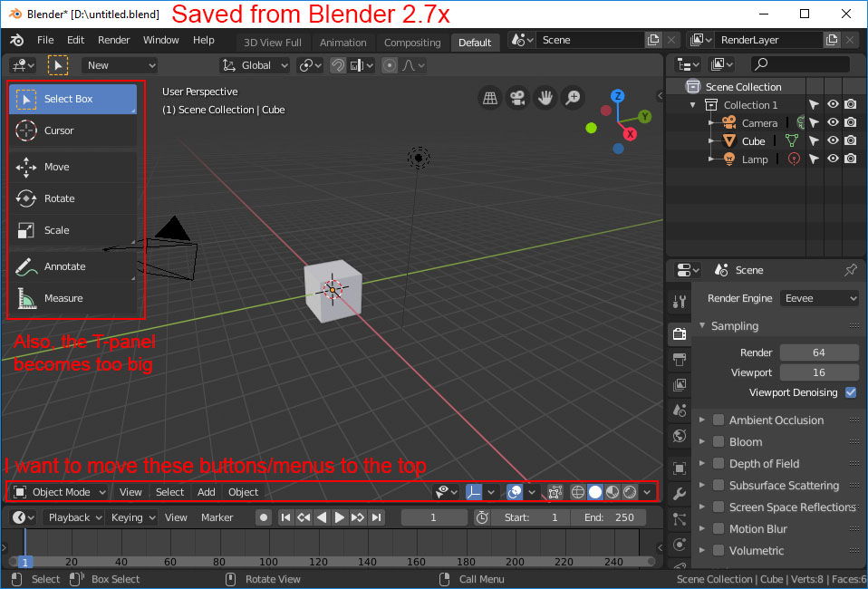Image resolution: width=868 pixels, height=589 pixels.
Task: Click the camera view icon in the viewport
Action: [x=517, y=97]
